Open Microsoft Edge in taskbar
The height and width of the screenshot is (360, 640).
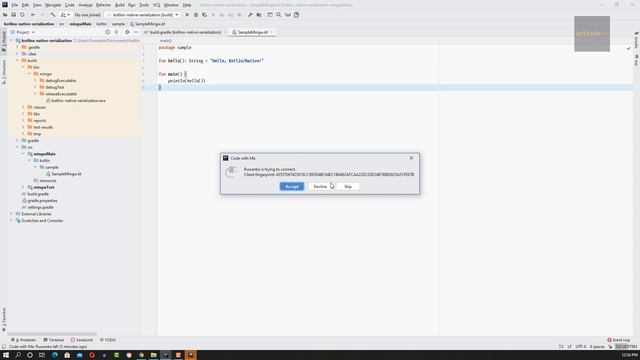pos(55,355)
